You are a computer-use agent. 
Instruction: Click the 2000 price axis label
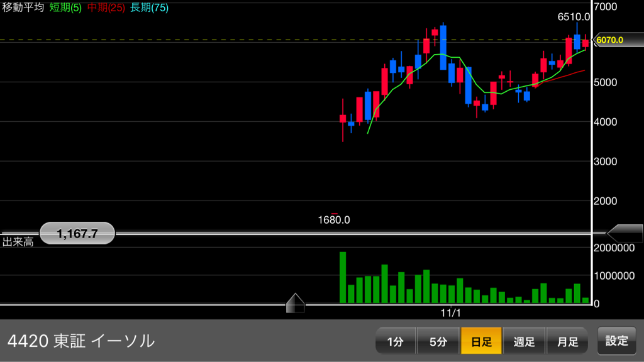pos(606,201)
